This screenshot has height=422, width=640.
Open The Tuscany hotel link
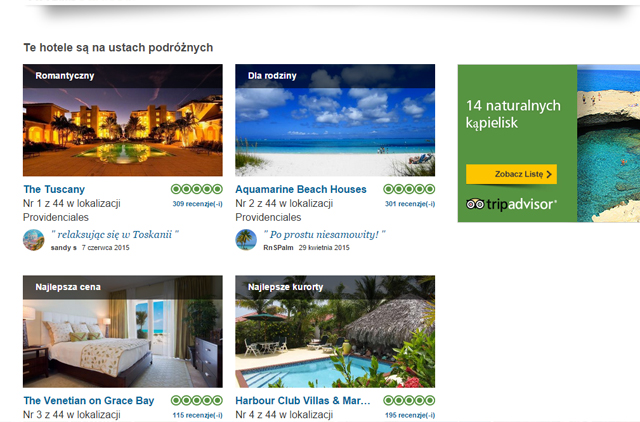pos(54,189)
